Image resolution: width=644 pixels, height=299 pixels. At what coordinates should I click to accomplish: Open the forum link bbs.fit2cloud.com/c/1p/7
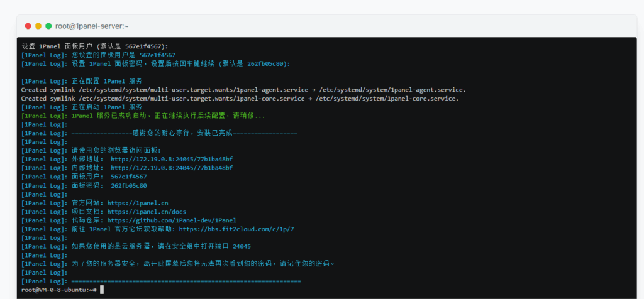pos(236,229)
